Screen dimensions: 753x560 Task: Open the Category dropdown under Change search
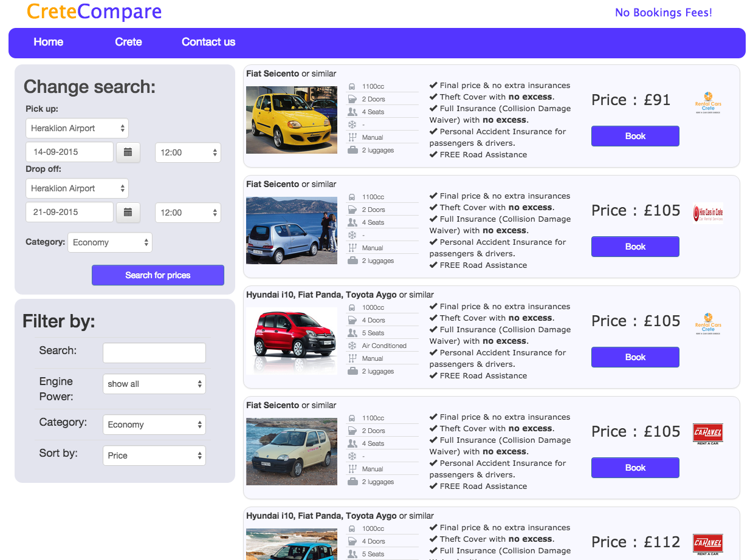pyautogui.click(x=110, y=242)
